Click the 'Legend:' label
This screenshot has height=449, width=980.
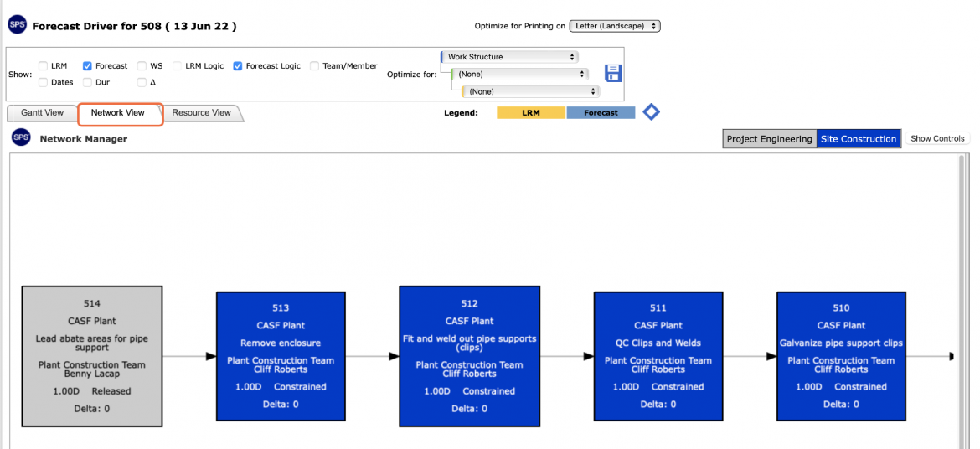(x=461, y=113)
